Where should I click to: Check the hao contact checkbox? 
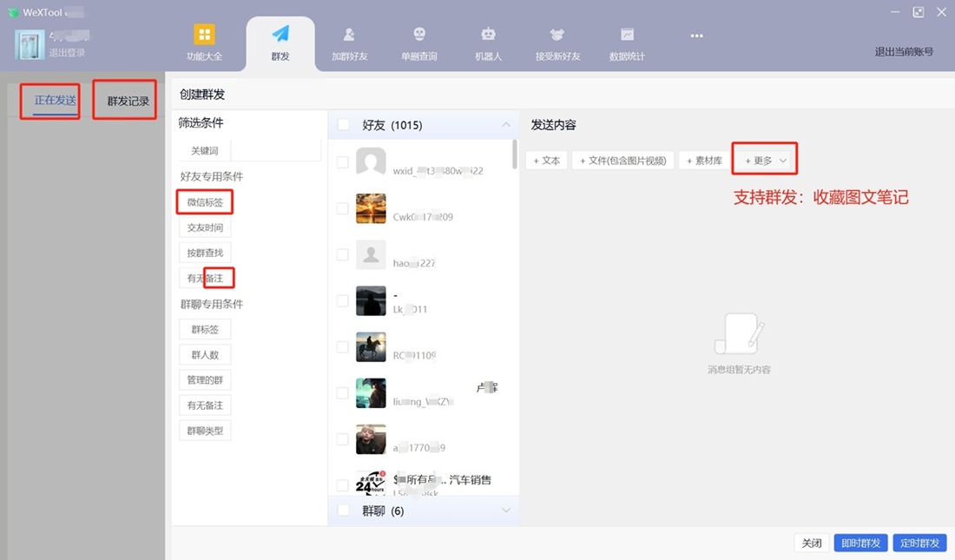pos(343,254)
